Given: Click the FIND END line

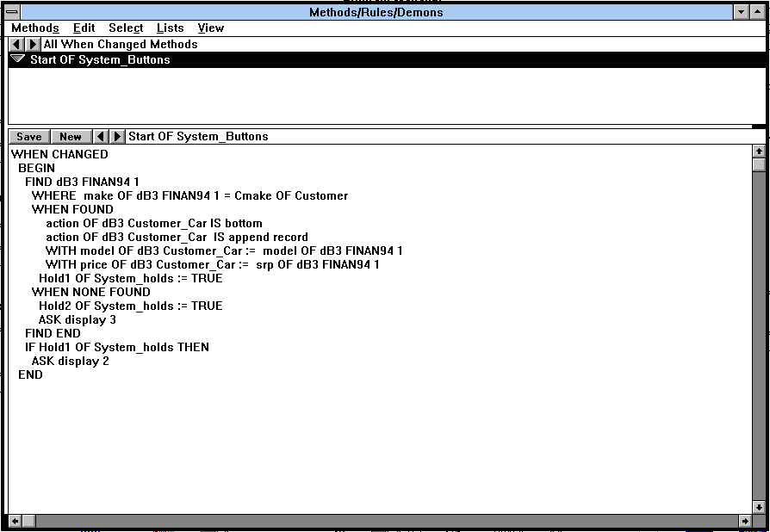Looking at the screenshot, I should [x=53, y=333].
